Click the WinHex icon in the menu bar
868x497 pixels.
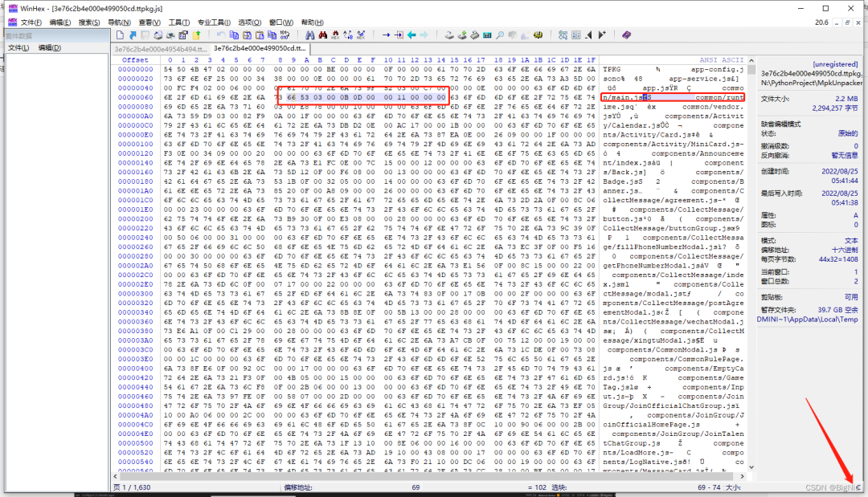tap(12, 22)
